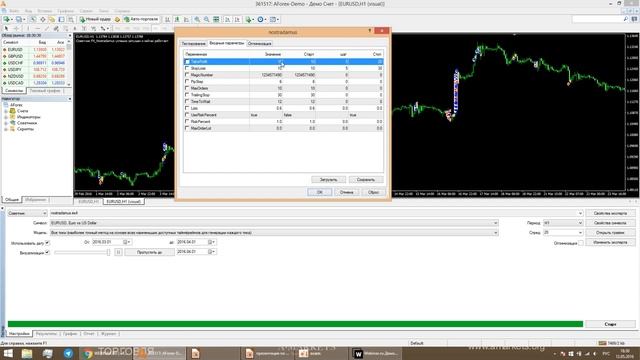Viewport: 640px width, 360px height.
Task: Select the EURUSD,H1 (visual) chart tab
Action: (x=123, y=202)
